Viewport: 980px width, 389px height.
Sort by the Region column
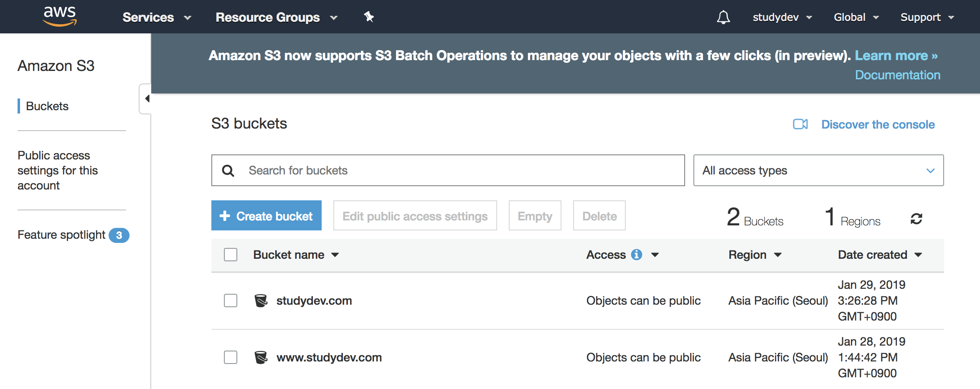coord(755,255)
